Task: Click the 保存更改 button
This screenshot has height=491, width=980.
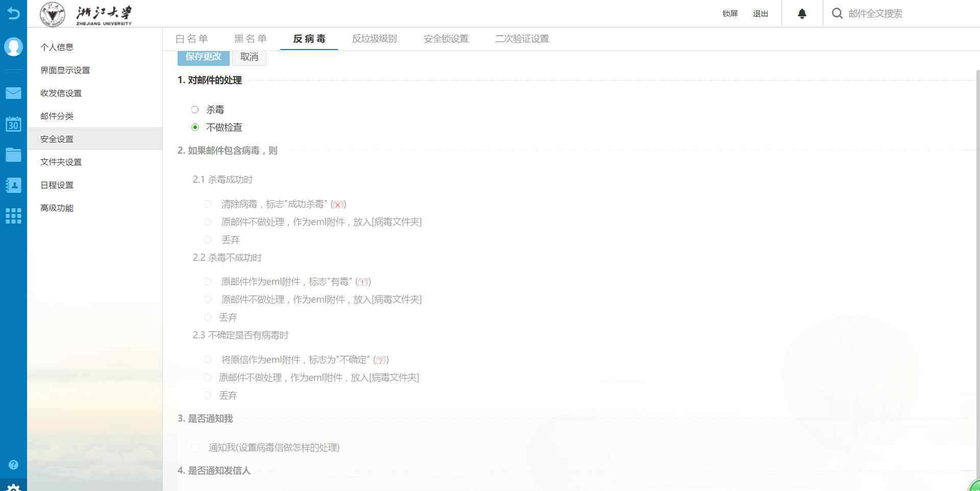Action: click(x=203, y=57)
